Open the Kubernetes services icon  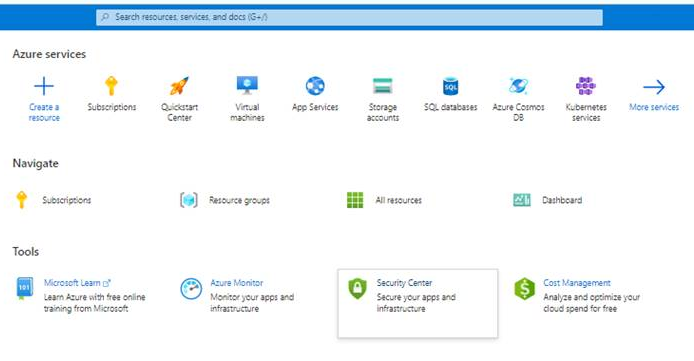tap(586, 86)
